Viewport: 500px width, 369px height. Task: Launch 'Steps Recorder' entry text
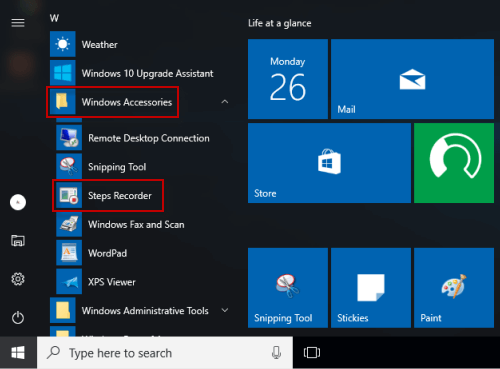(120, 196)
